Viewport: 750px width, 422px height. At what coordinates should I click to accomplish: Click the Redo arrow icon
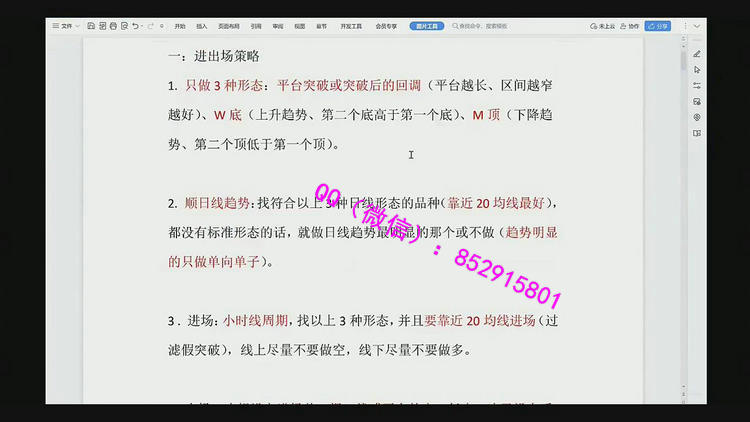click(149, 25)
